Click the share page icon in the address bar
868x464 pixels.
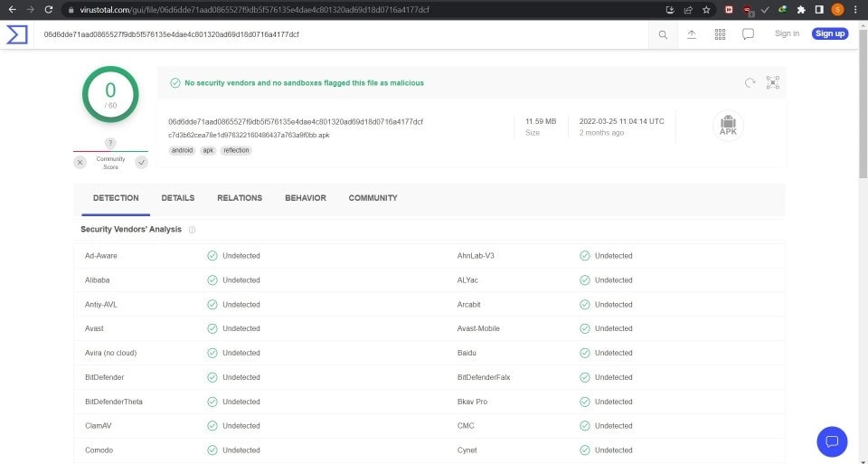688,9
